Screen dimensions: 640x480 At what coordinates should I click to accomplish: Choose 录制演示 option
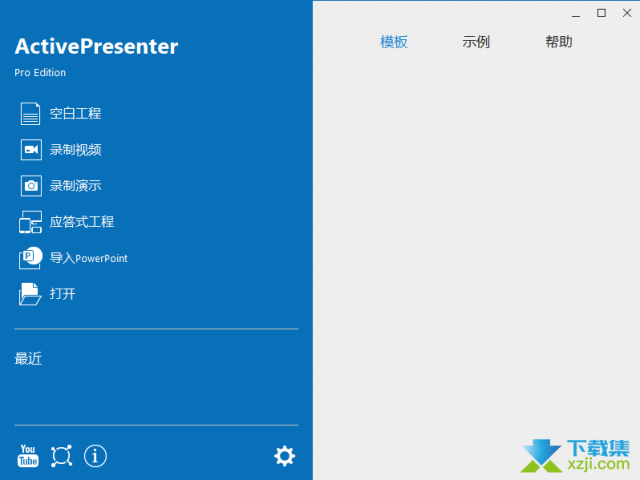(x=76, y=186)
